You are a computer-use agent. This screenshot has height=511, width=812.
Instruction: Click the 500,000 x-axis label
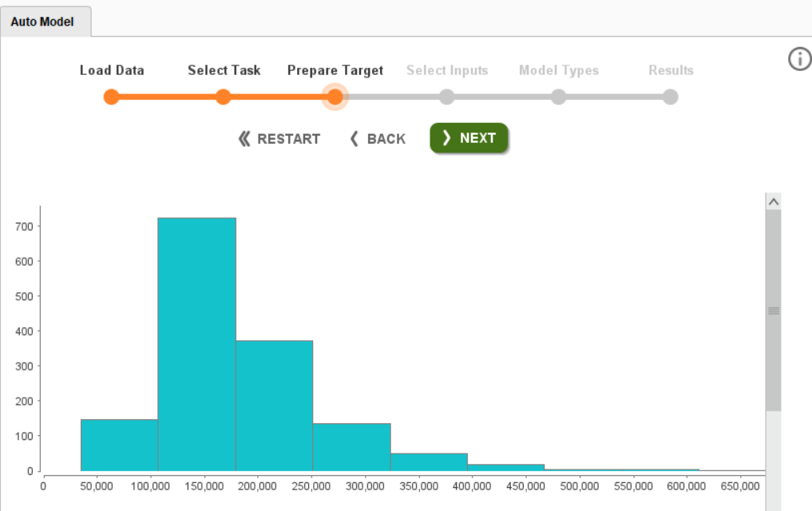click(x=580, y=487)
